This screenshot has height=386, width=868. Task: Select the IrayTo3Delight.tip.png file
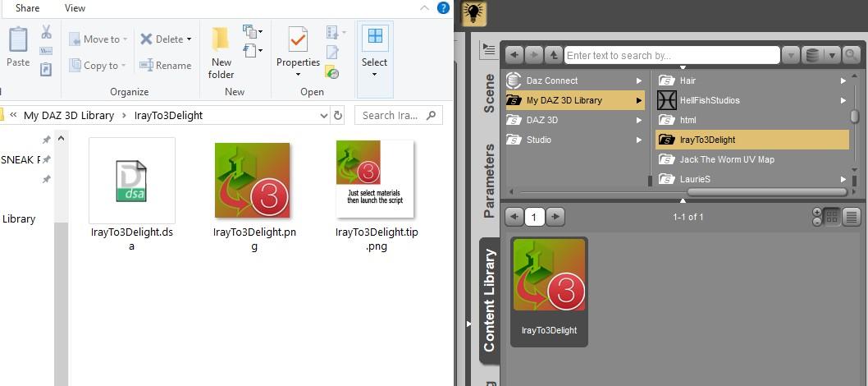point(377,195)
